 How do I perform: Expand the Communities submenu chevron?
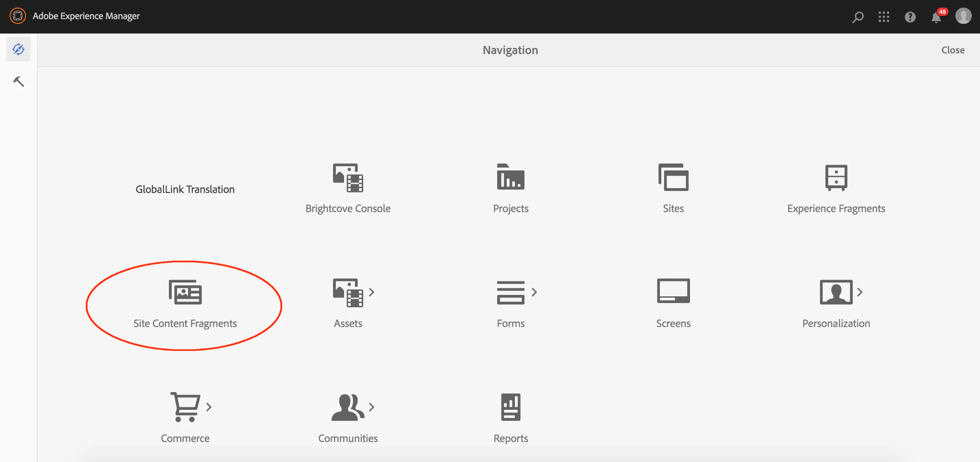click(371, 407)
